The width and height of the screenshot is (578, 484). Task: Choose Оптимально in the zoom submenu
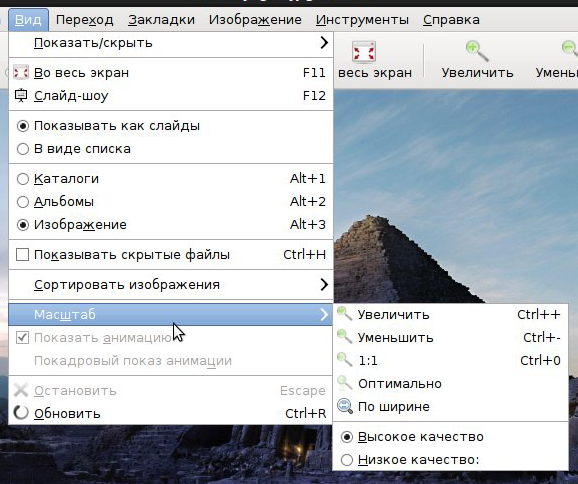coord(450,383)
